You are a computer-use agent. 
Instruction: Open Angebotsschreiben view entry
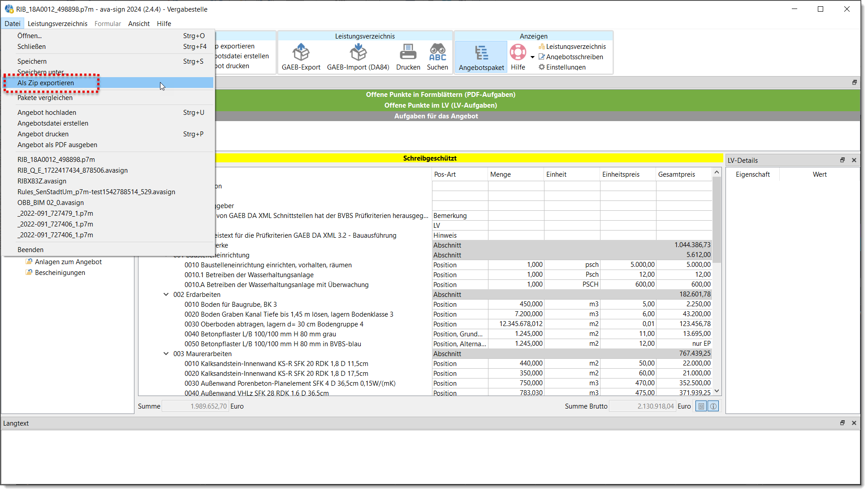coord(571,57)
